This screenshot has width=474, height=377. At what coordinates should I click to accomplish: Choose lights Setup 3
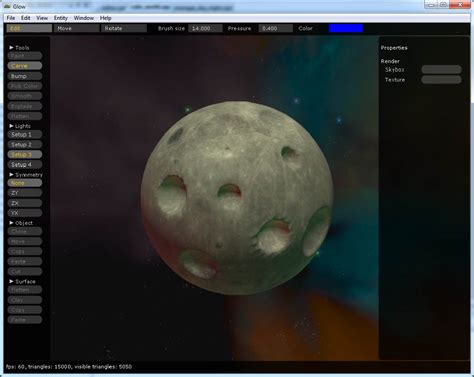pos(25,155)
